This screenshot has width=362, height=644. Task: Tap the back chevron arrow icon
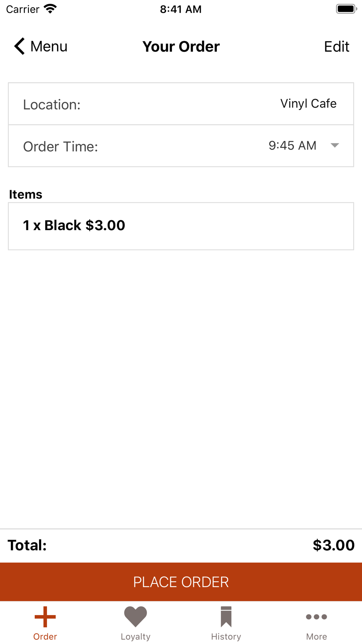pos(20,46)
